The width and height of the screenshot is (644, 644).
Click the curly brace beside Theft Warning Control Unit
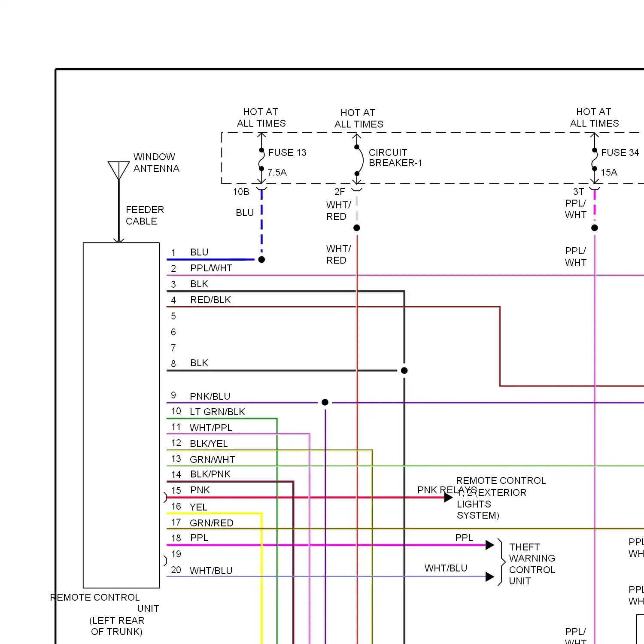tap(501, 562)
